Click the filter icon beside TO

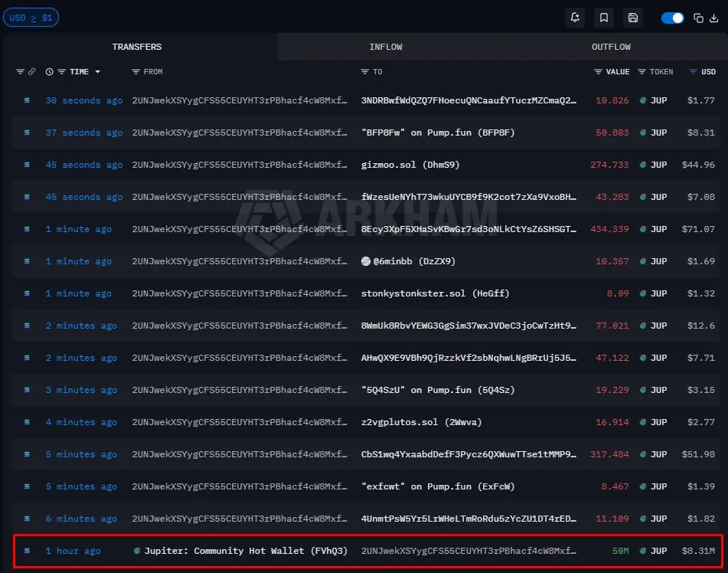tap(364, 71)
